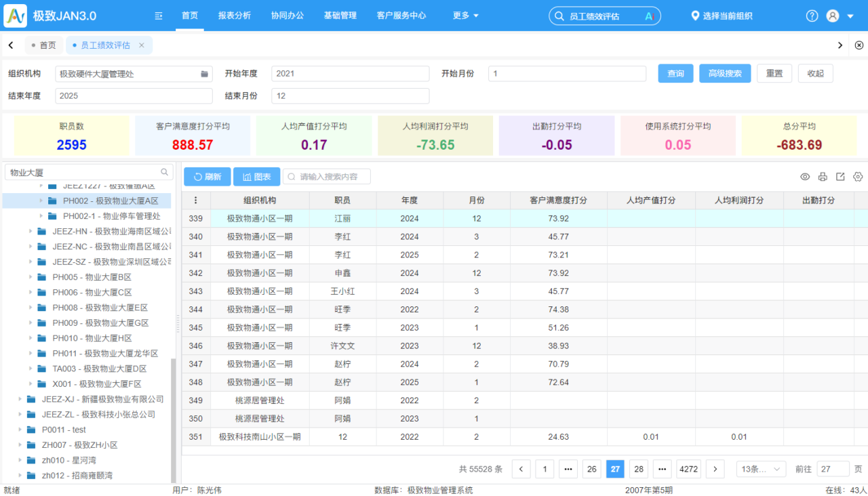Open the 首页 top menu
Screen dimensions: 868x496
[x=190, y=16]
